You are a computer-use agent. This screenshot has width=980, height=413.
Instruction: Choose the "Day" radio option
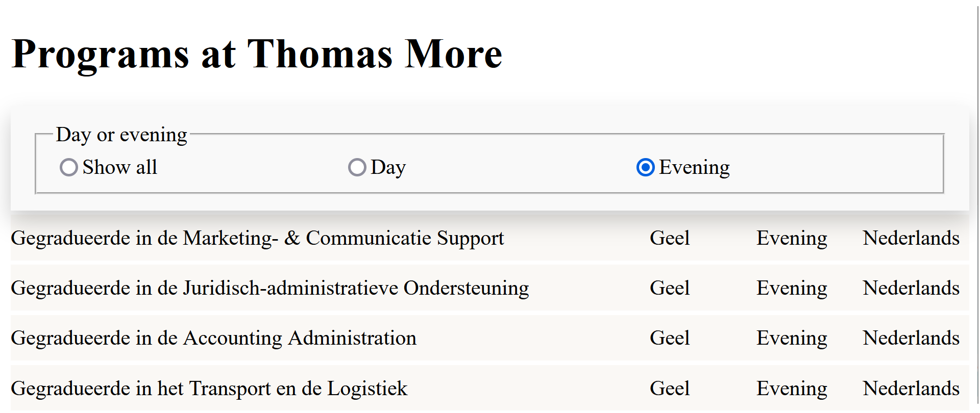[357, 167]
